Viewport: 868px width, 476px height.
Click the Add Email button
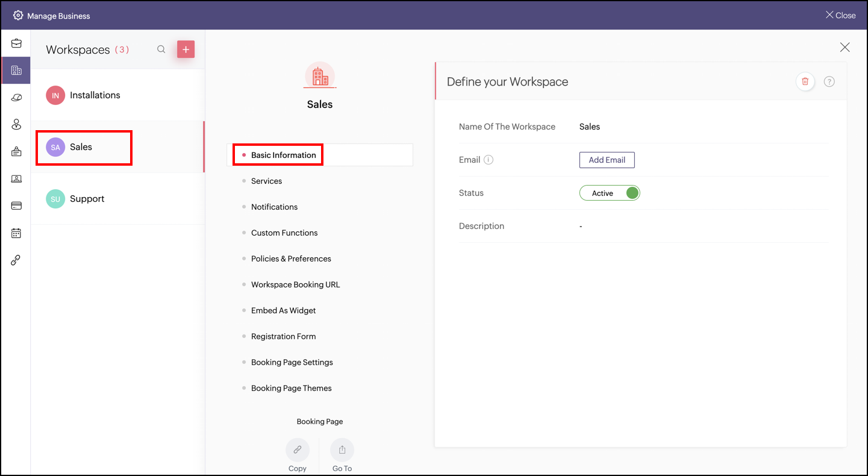pyautogui.click(x=607, y=160)
